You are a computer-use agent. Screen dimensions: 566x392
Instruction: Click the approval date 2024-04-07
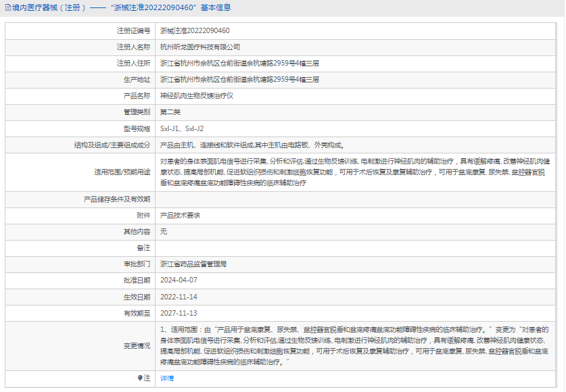pos(179,280)
